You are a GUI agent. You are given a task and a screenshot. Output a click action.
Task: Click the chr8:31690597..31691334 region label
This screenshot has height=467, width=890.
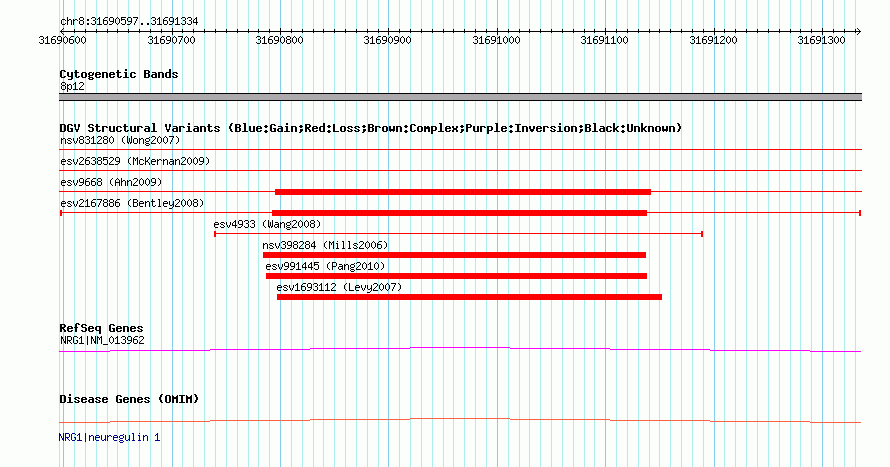(x=129, y=22)
